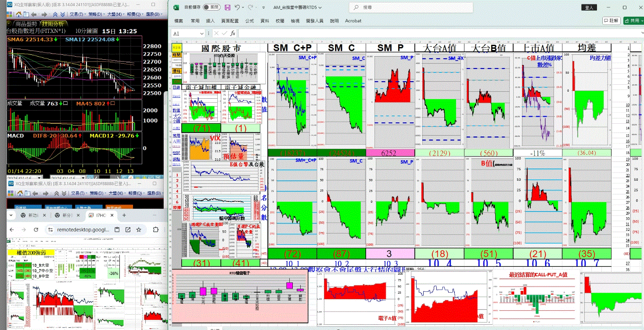Undo the last action in Excel

(x=237, y=7)
